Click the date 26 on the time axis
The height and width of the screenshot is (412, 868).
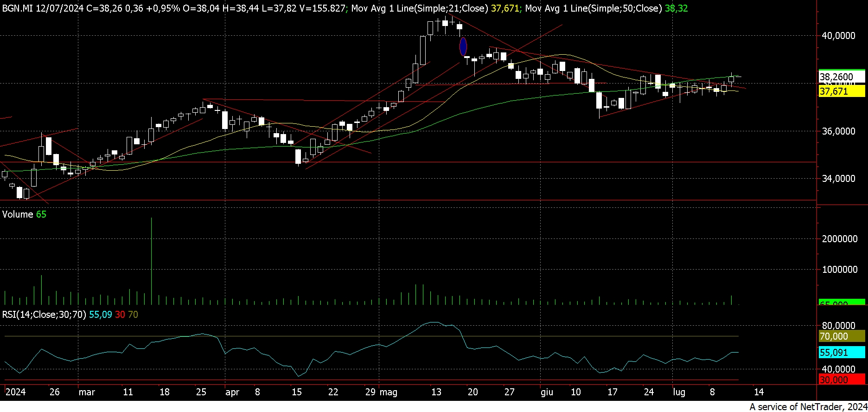(55, 392)
